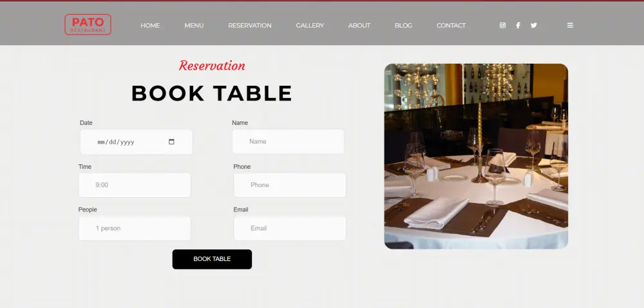Open the Twitter social link icon
Image resolution: width=644 pixels, height=308 pixels.
click(x=533, y=26)
